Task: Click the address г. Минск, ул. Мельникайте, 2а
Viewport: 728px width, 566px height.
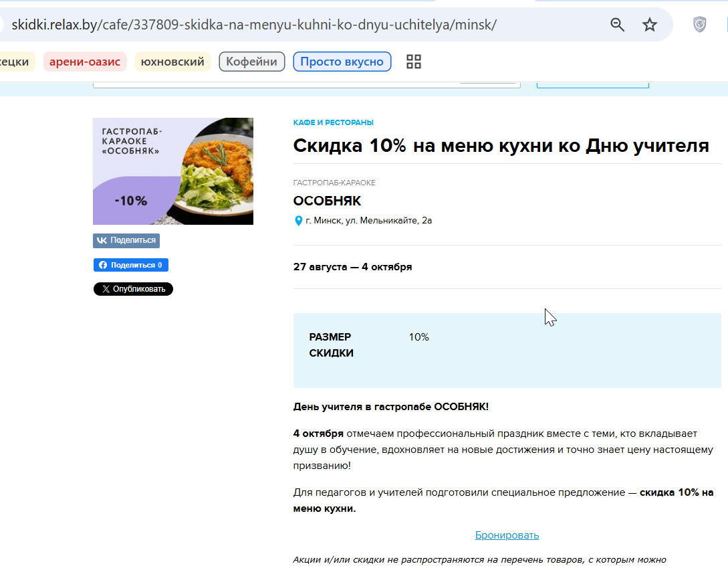Action: coord(368,221)
